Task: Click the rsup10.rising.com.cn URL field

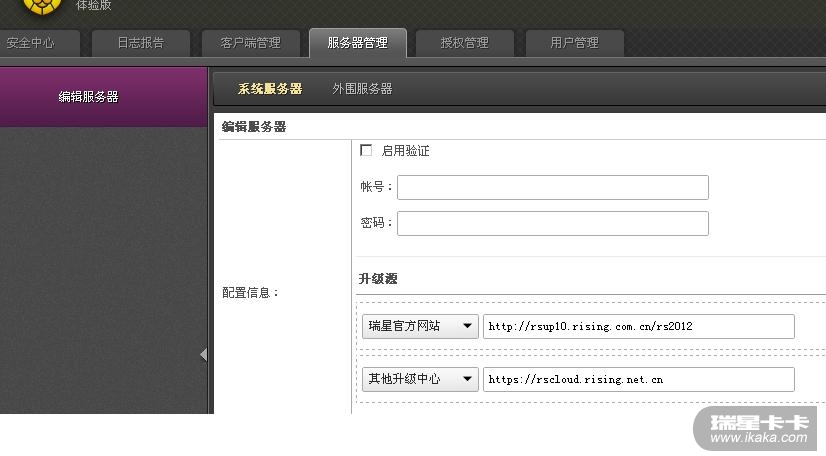Action: click(x=638, y=326)
